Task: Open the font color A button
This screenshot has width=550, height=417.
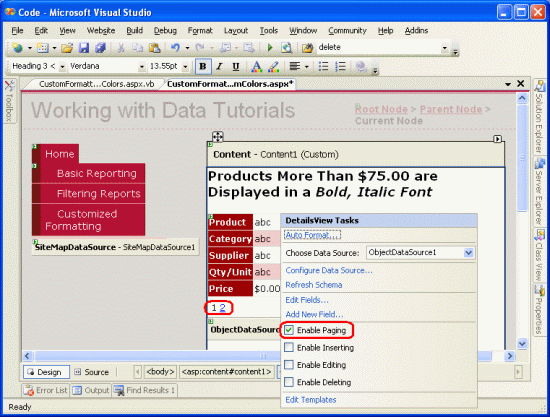Action: [256, 66]
